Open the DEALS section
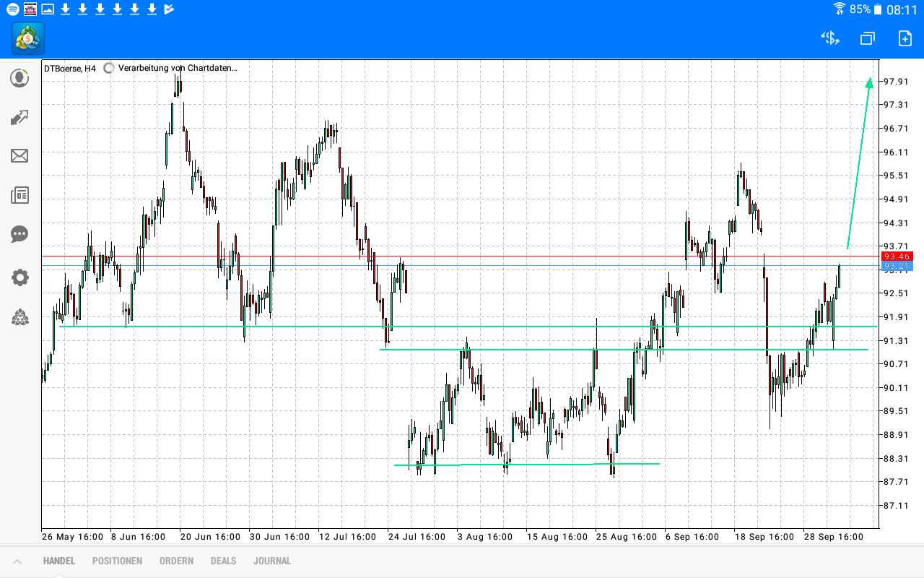 (223, 560)
